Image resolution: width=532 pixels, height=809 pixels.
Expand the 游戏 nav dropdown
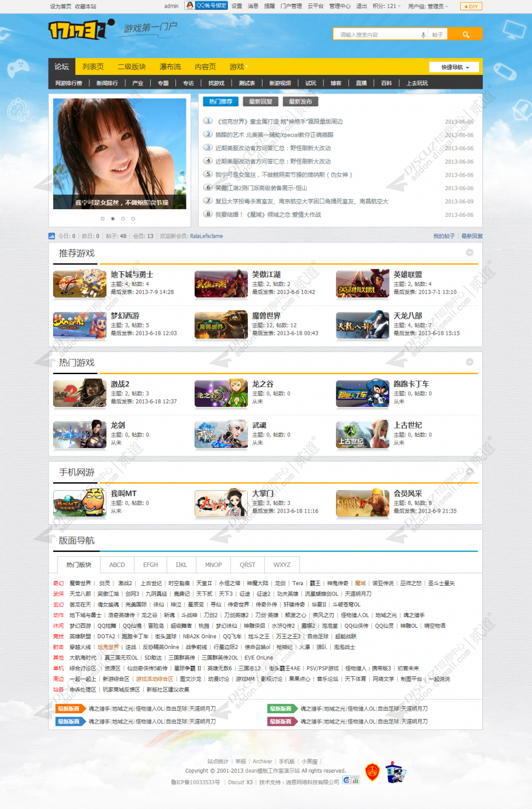click(239, 67)
